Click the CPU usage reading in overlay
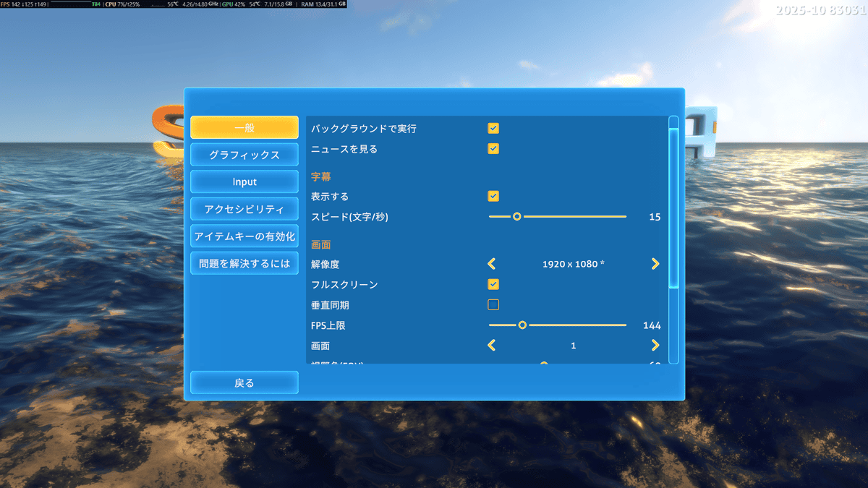Screen dimensions: 868x488 pyautogui.click(x=122, y=4)
